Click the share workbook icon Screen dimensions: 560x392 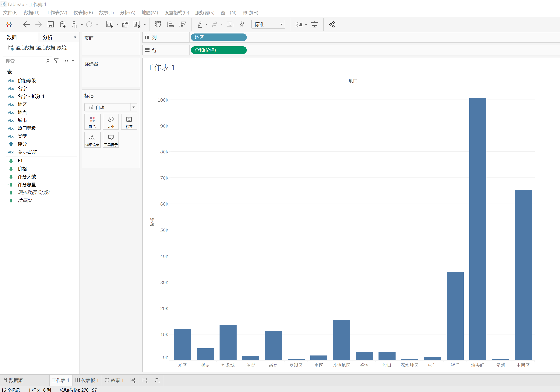click(x=332, y=24)
